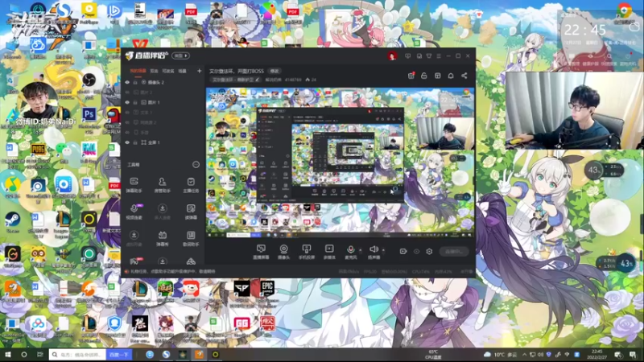644x362 pixels.
Task: Click the live preview canvas
Action: tap(340, 162)
